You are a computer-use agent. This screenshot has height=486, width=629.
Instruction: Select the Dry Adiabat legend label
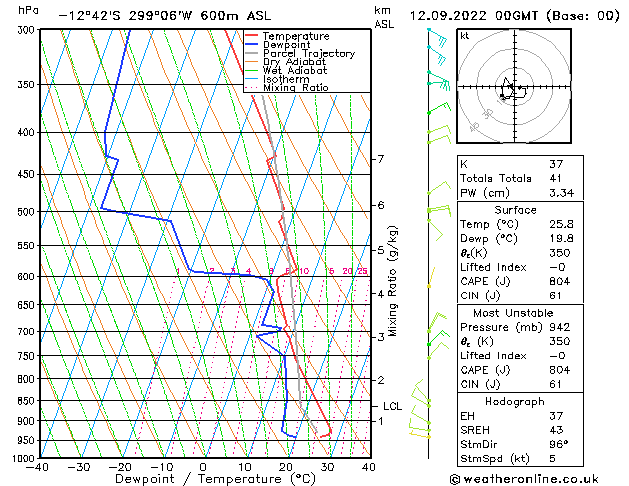pos(294,62)
